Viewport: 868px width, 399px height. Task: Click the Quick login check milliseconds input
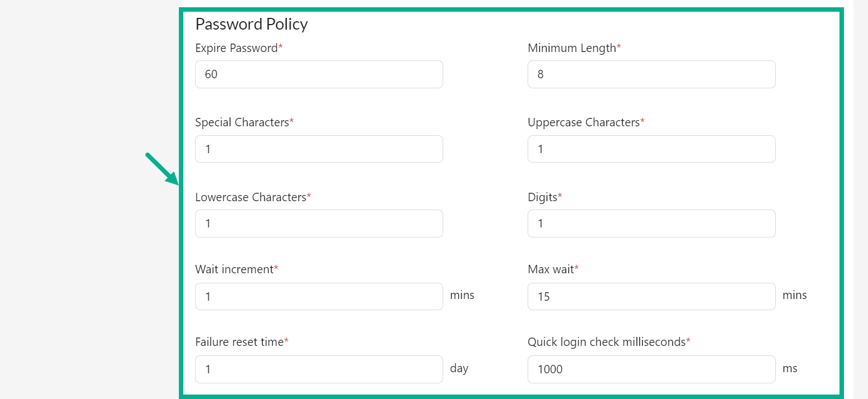tap(651, 369)
